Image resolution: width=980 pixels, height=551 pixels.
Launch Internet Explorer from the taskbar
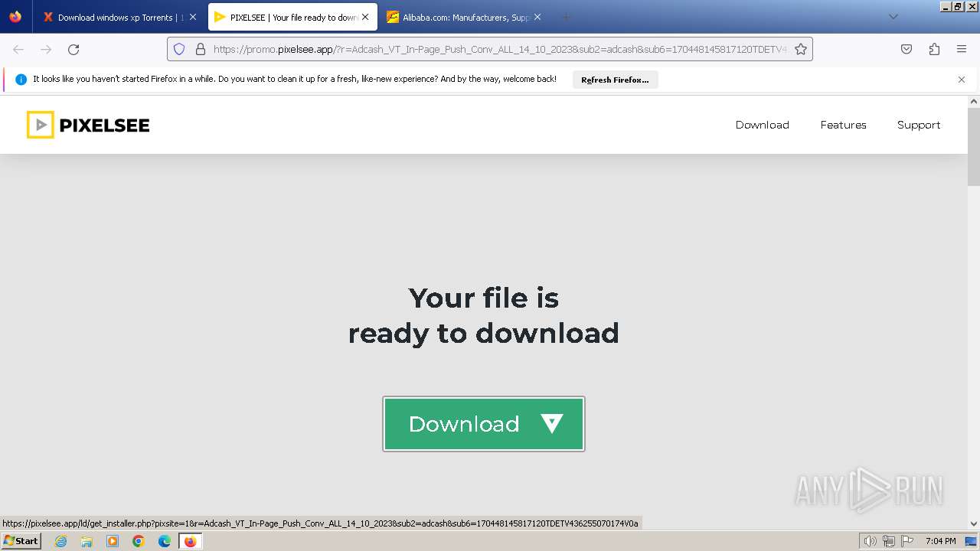pyautogui.click(x=60, y=541)
